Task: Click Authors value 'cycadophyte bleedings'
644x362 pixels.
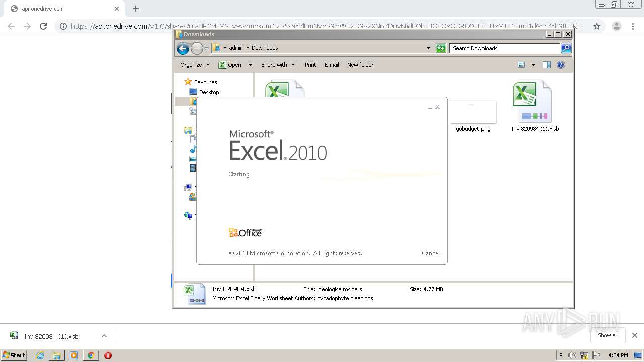Action: [x=345, y=298]
